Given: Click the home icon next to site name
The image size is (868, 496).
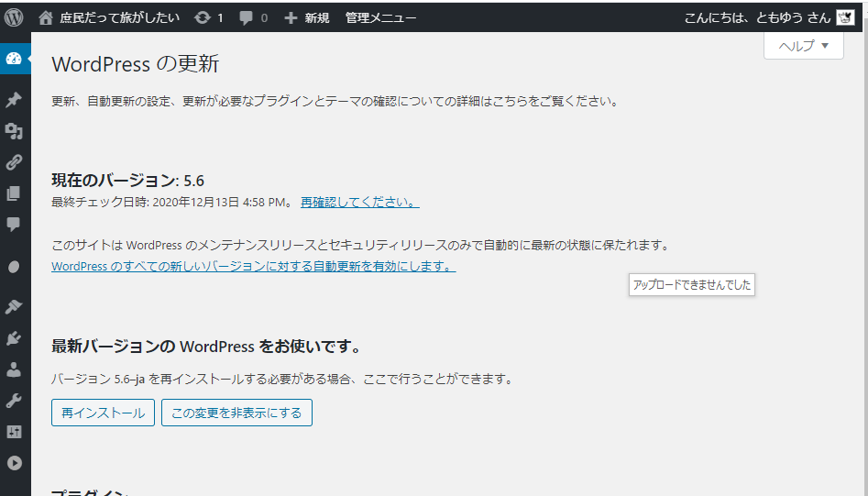Looking at the screenshot, I should coord(46,17).
